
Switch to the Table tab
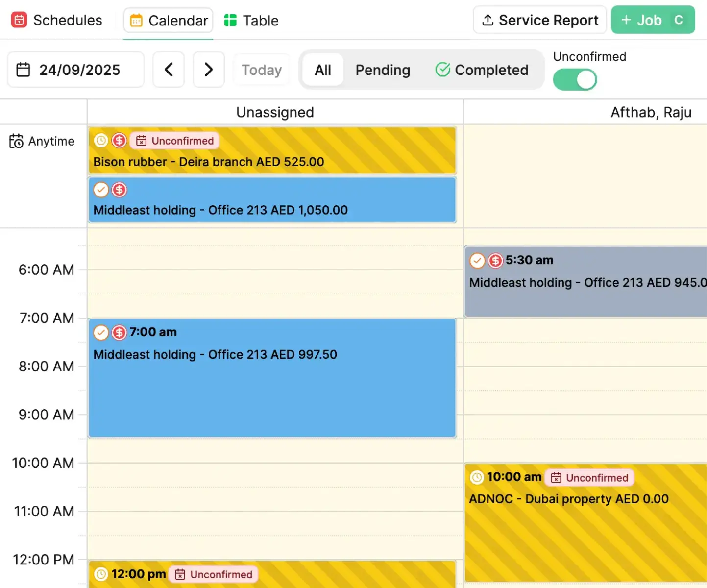coord(251,21)
